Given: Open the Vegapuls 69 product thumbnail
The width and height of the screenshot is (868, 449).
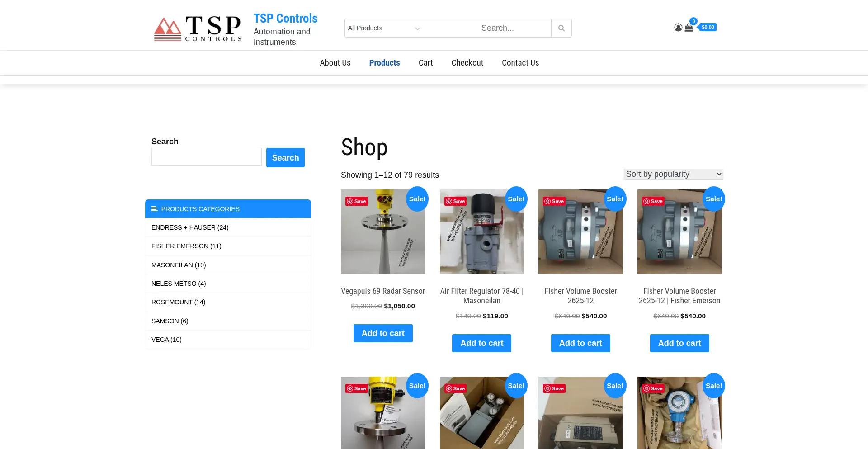Looking at the screenshot, I should click(x=383, y=232).
